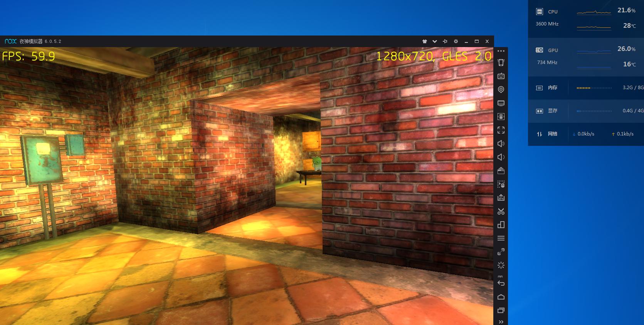Click the GPU monitor icon
The image size is (644, 325).
pyautogui.click(x=540, y=50)
